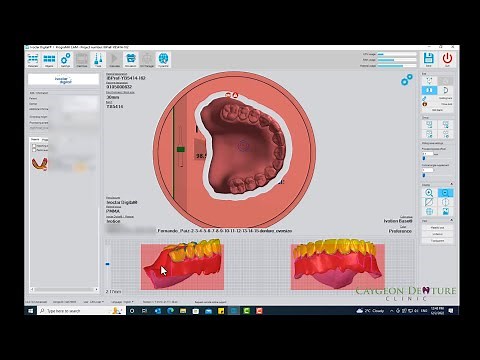
Task: Click the square-with-diagonal Display icon
Action: point(429,202)
